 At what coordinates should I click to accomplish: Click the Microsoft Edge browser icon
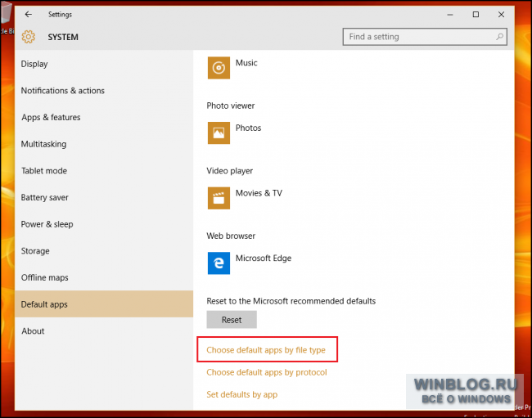tap(219, 263)
